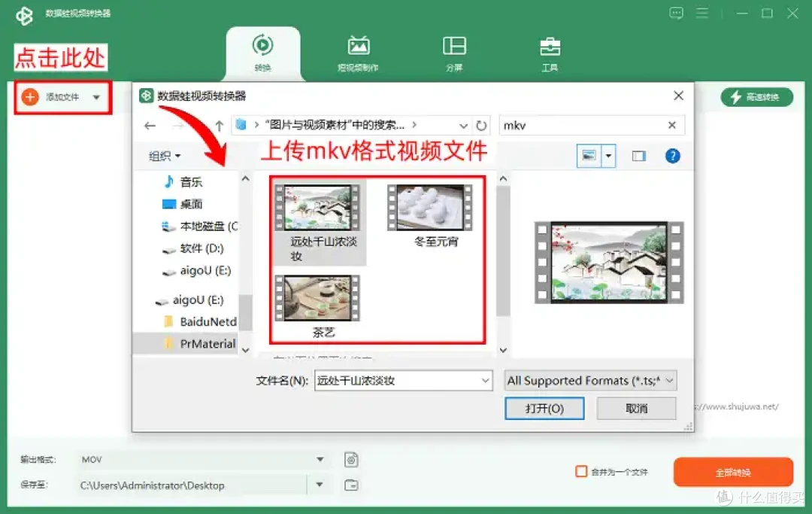Click the Open (打开) button

click(x=544, y=409)
